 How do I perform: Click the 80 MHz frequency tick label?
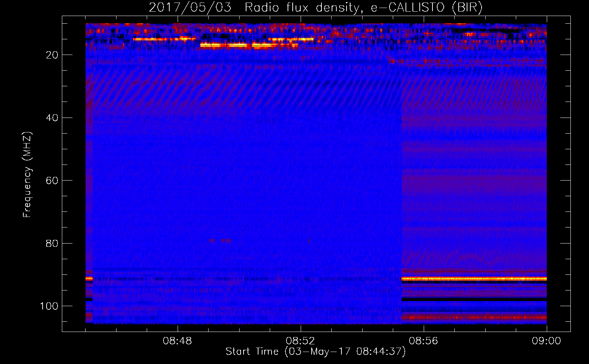coord(52,243)
